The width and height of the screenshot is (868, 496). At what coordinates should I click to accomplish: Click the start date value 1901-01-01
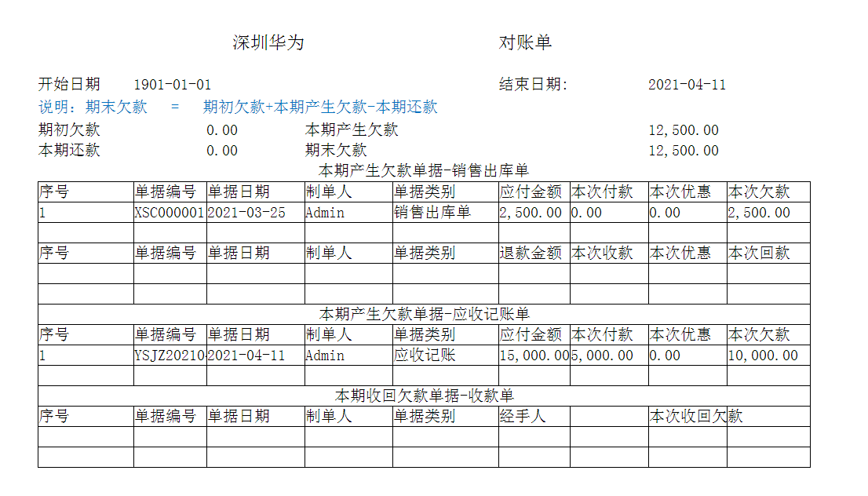coord(172,85)
